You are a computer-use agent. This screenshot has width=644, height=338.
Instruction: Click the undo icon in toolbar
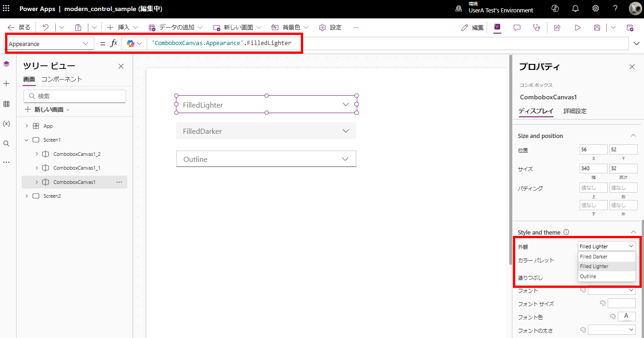(46, 28)
